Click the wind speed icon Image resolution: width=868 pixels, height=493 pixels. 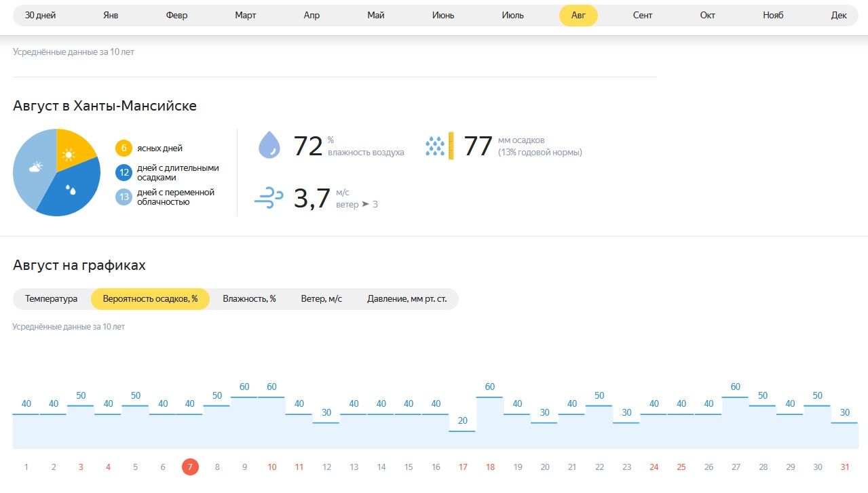pos(269,199)
